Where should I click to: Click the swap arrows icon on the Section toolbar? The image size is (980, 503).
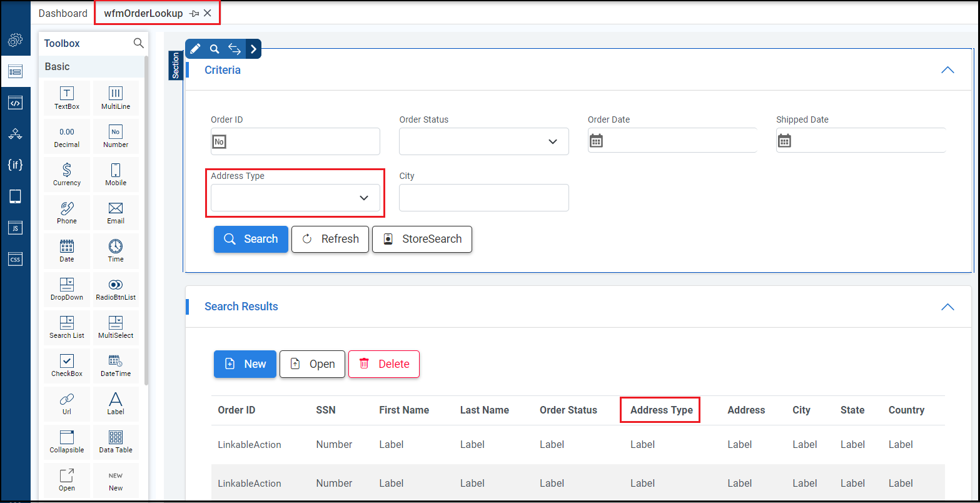click(235, 49)
